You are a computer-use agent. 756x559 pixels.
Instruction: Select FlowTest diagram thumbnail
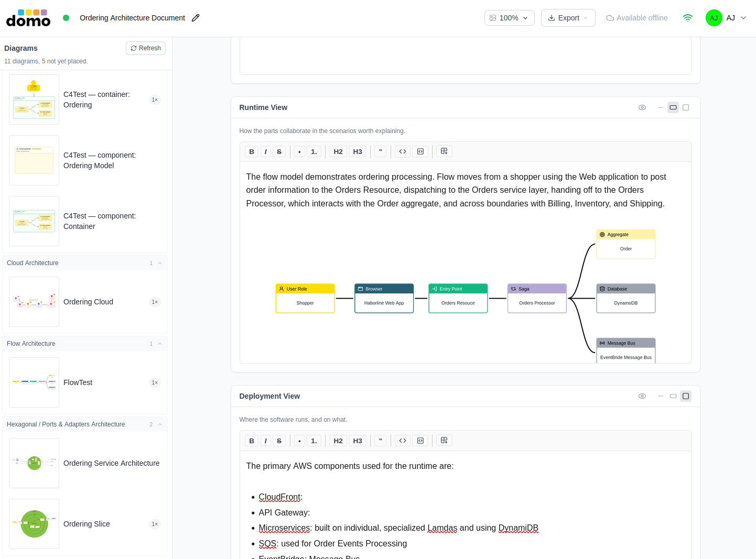pyautogui.click(x=34, y=382)
